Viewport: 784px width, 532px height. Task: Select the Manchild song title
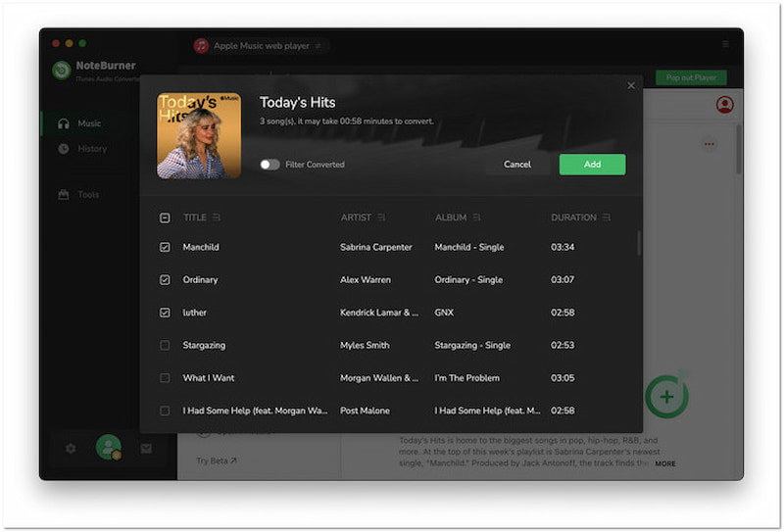(201, 247)
